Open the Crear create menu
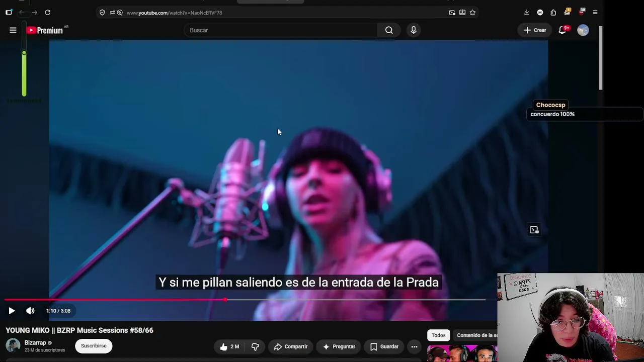 tap(535, 30)
